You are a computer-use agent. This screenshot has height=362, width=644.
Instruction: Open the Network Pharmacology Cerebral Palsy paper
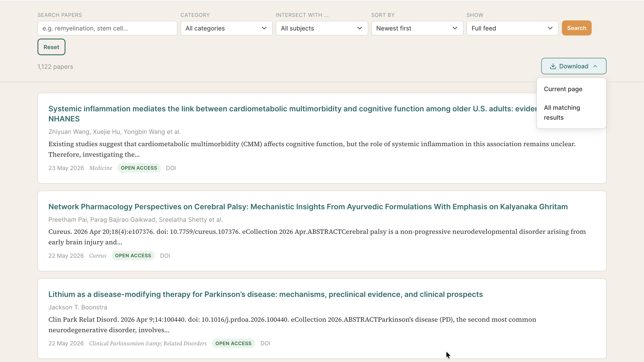[308, 207]
